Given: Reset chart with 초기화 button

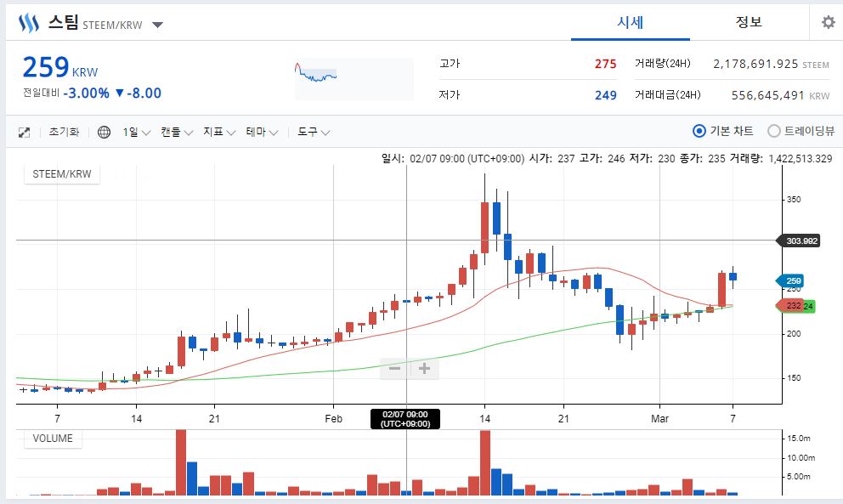Looking at the screenshot, I should 64,132.
